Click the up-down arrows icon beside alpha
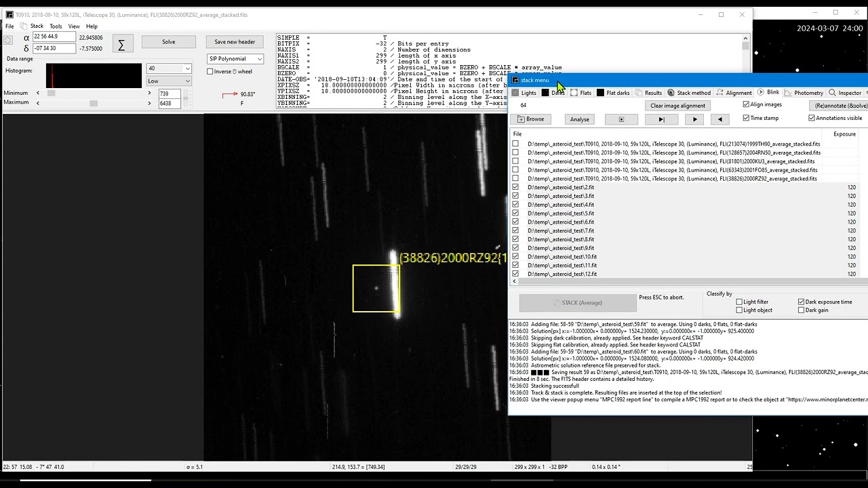This screenshot has height=488, width=868. coord(8,40)
